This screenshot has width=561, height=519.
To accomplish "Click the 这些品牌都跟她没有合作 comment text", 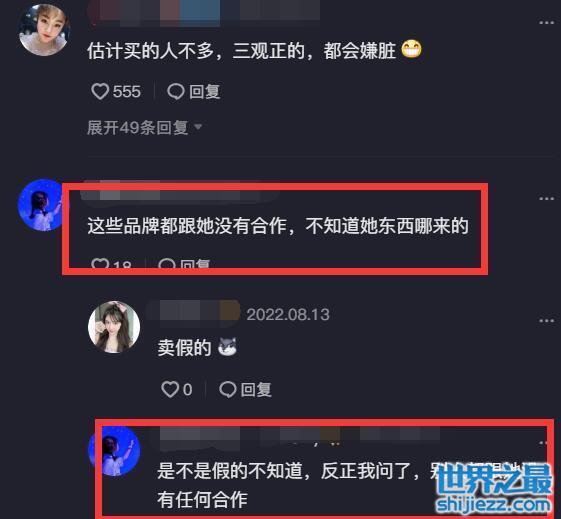I will [278, 226].
